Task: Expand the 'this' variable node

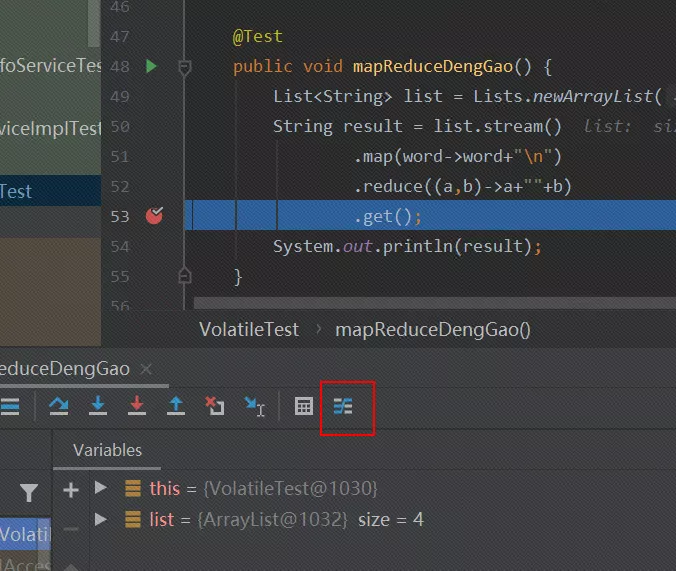Action: [x=100, y=488]
